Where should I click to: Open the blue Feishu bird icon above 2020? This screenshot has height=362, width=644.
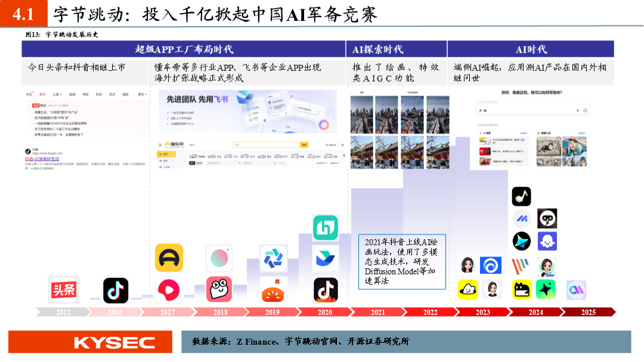(326, 258)
